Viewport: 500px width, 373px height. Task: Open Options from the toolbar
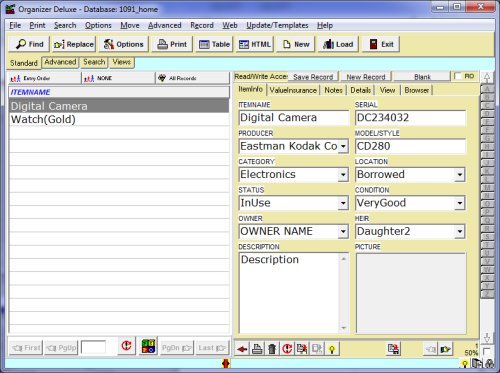tap(123, 44)
